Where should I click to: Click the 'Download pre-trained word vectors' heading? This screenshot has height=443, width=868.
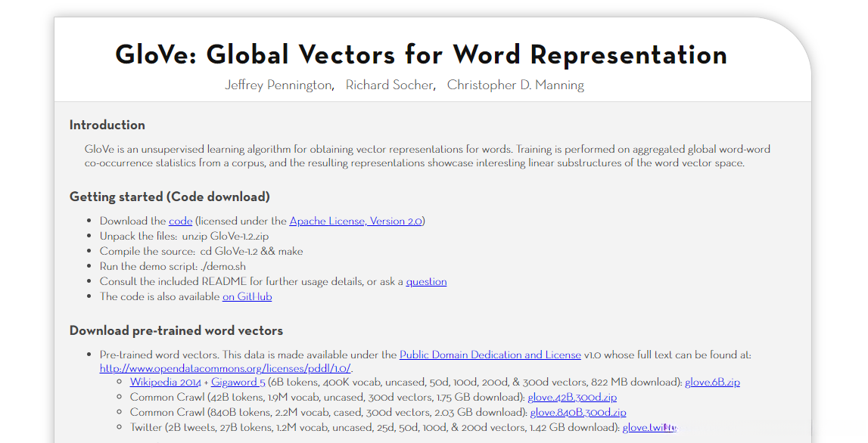176,330
